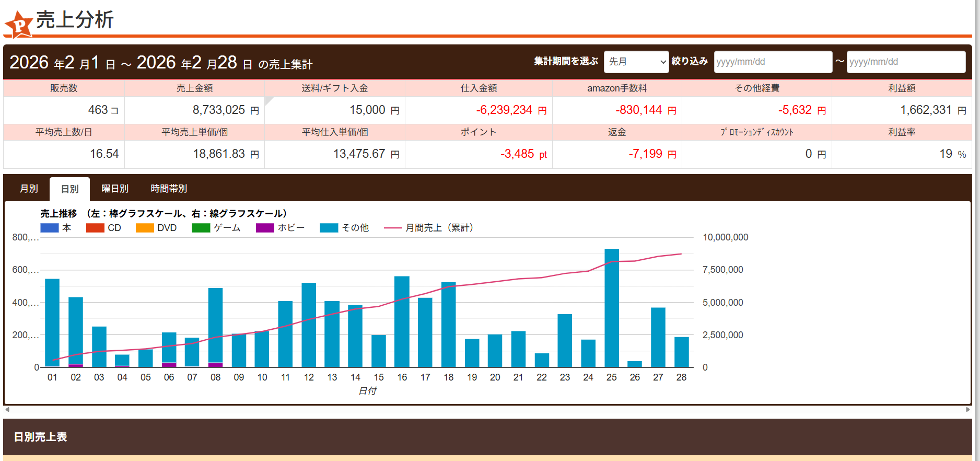Toggle the DVD legend orange swatch
980x461 pixels.
[x=145, y=228]
